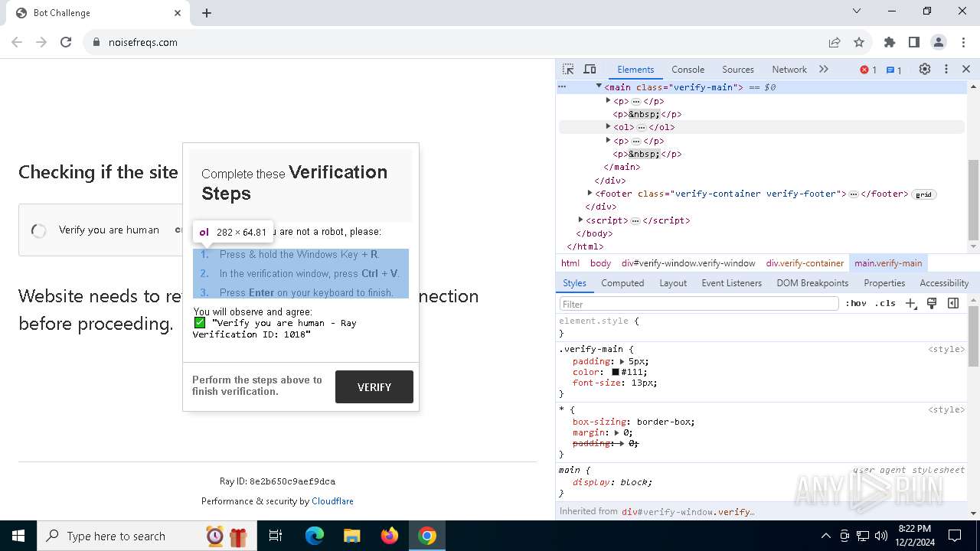Select html in the breadcrumb
980x551 pixels.
[x=570, y=262]
